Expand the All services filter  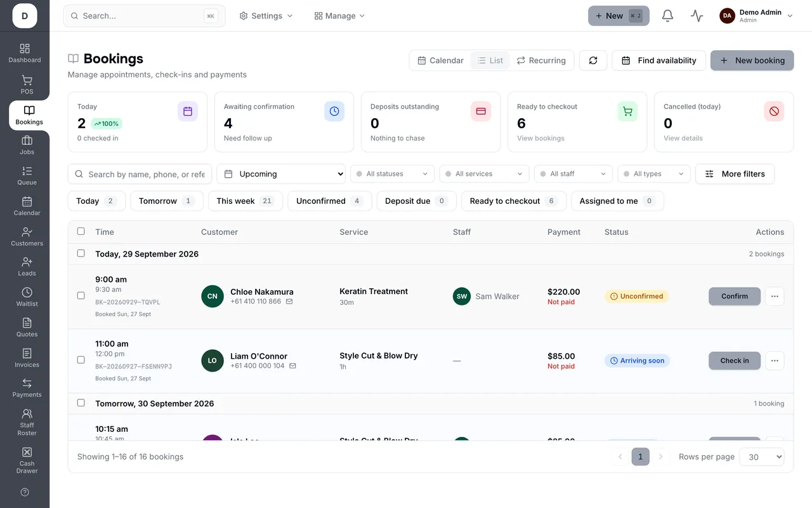(484, 174)
